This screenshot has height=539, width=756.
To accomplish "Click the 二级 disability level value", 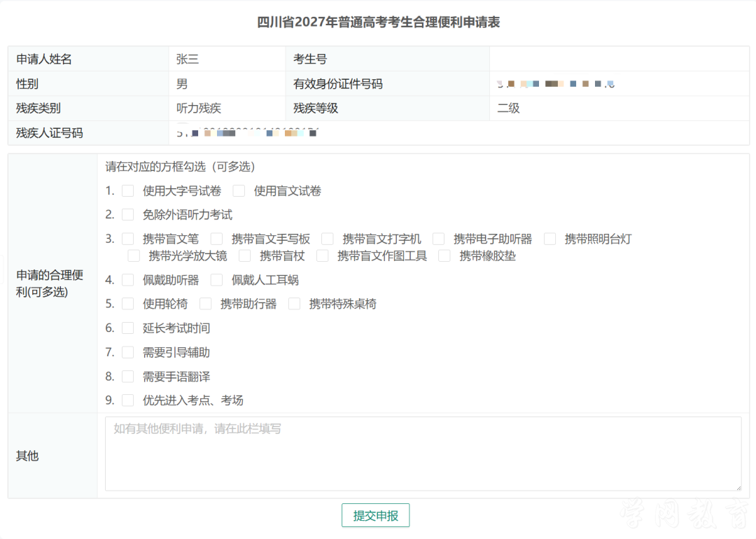I will [508, 108].
